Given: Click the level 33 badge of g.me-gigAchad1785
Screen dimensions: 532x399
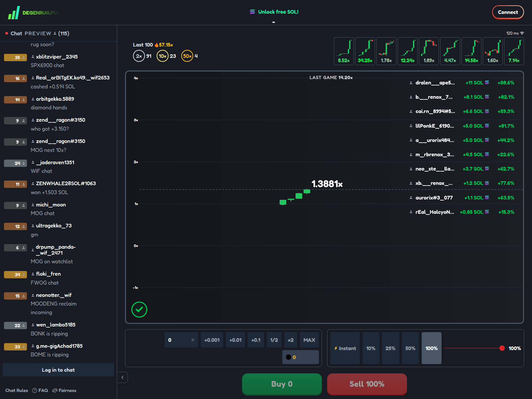Looking at the screenshot, I should pos(15,347).
